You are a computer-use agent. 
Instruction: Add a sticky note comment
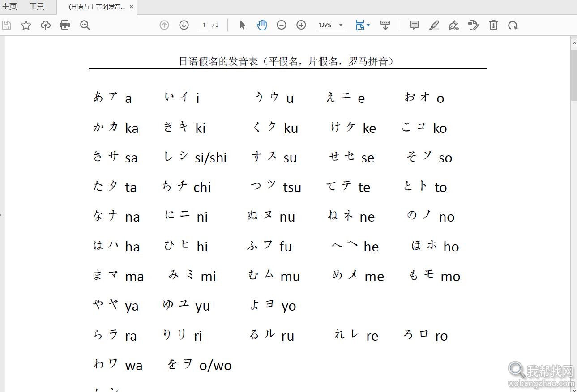coord(415,25)
